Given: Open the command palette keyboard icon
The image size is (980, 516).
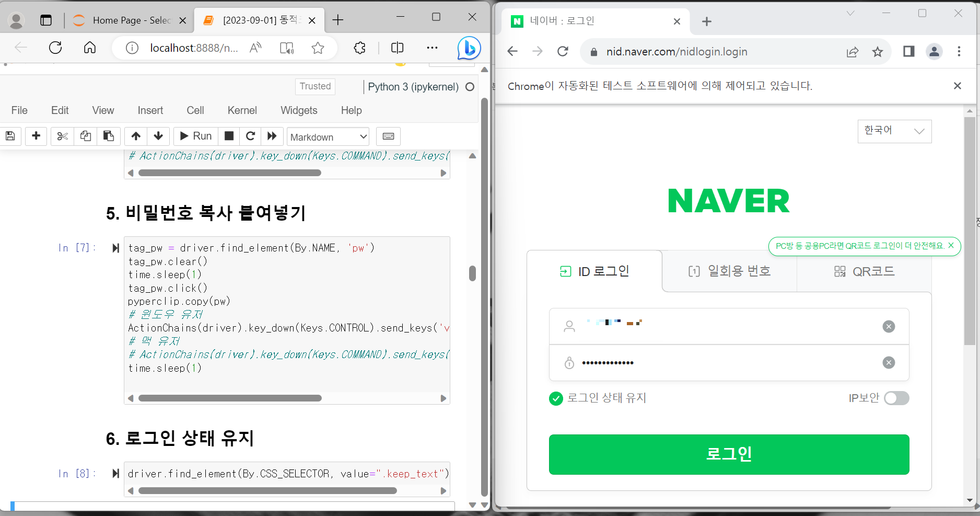Looking at the screenshot, I should [x=388, y=136].
